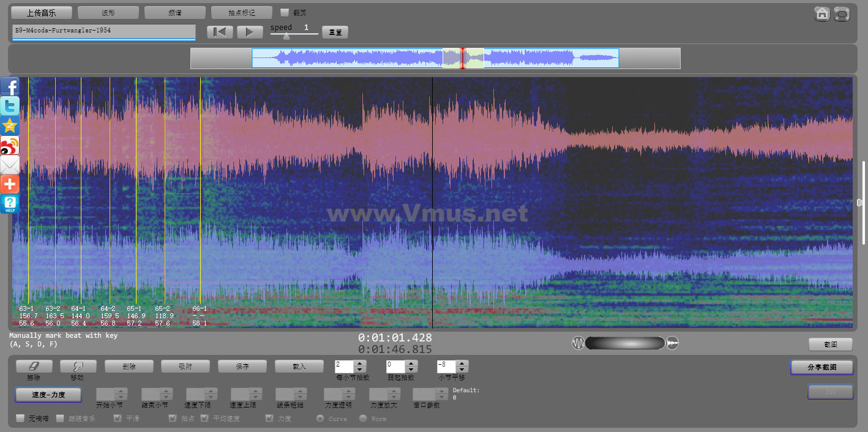Share via the Twitter icon
The image size is (868, 432).
[x=10, y=106]
